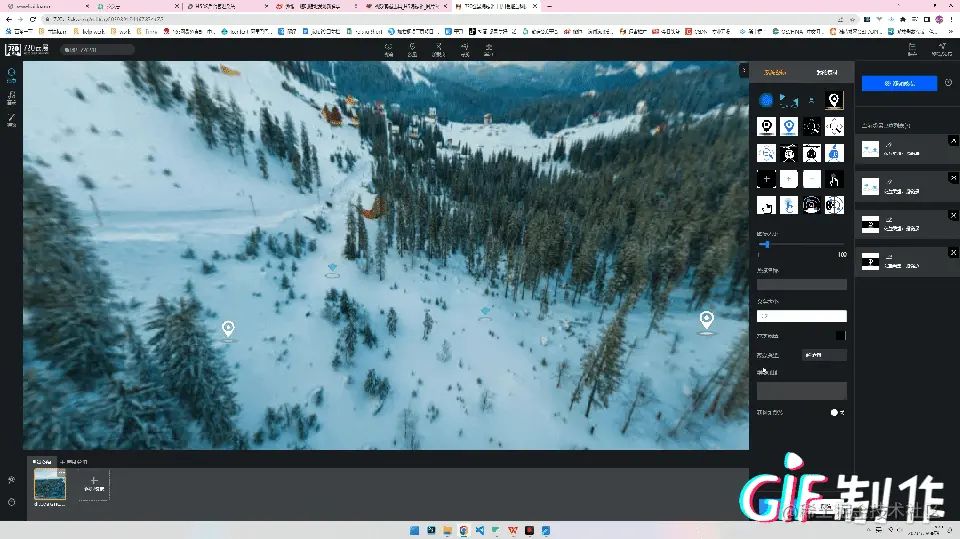Open Chrome from the Windows taskbar

click(x=463, y=530)
